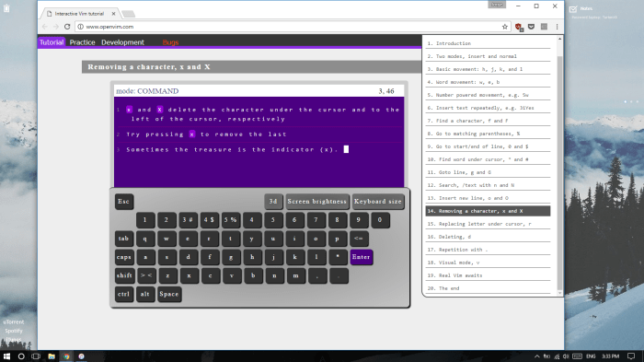Tap the shift key on virtual keyboard
Image resolution: width=644 pixels, height=362 pixels.
pos(124,275)
